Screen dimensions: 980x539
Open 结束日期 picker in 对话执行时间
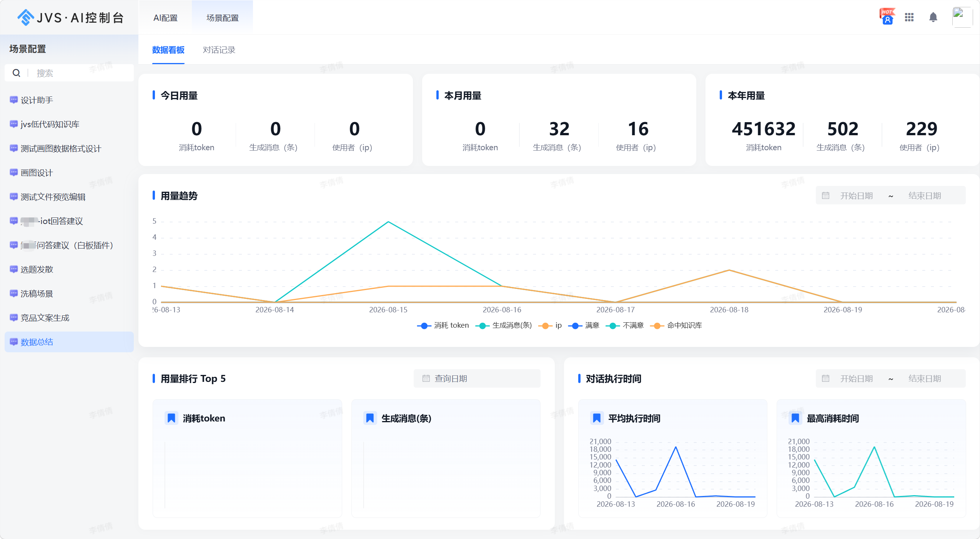[x=925, y=378]
